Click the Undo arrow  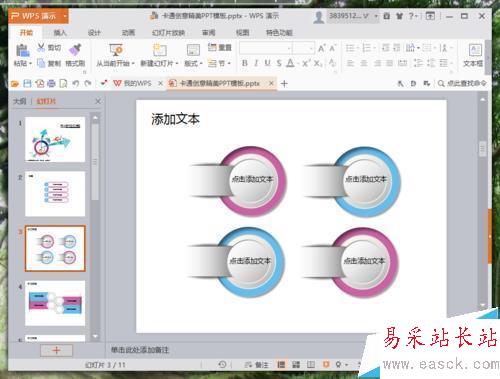tap(76, 83)
